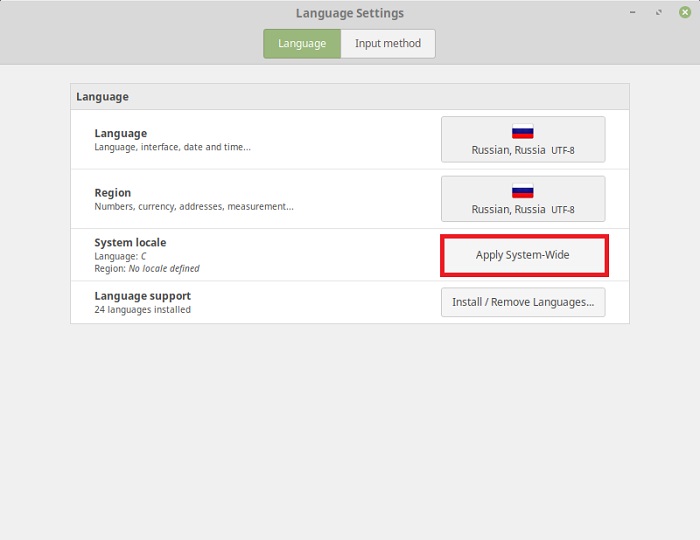
Task: Open Install / Remove Languages dialog
Action: (523, 302)
